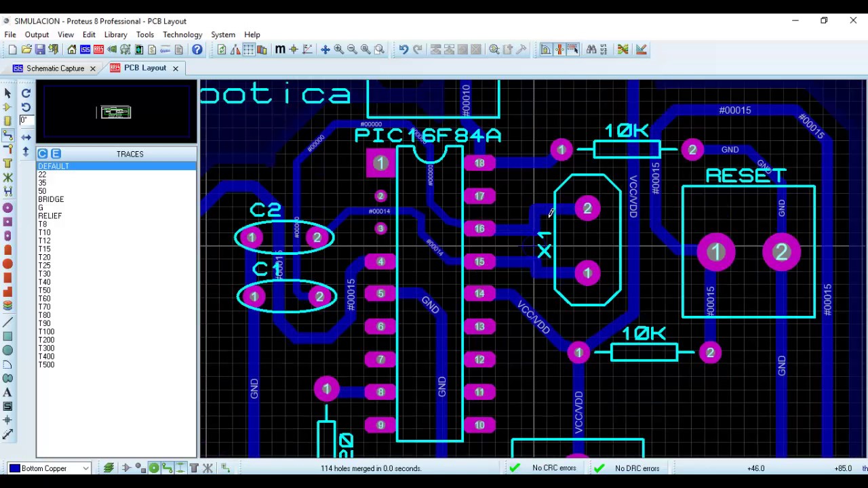Open the blue ISIS Schematic Capture toolbar icon
Screen dimensions: 868x488
tap(85, 49)
